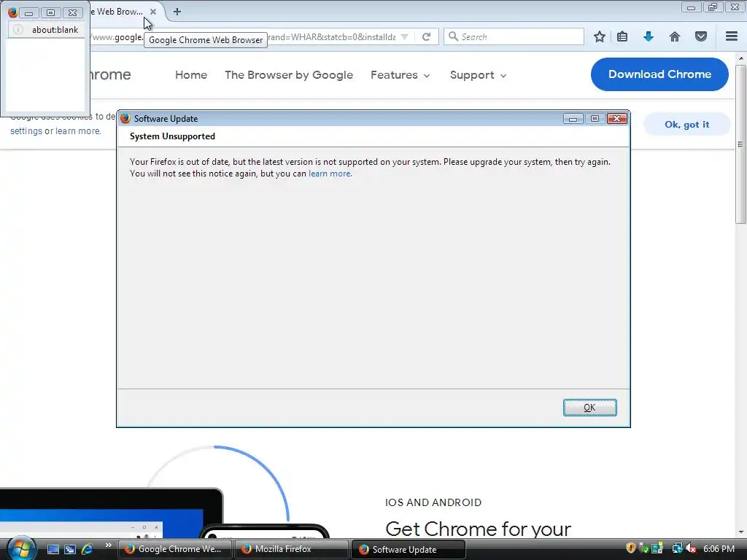Open the Firefox hamburger menu
The image size is (747, 560).
[x=732, y=36]
